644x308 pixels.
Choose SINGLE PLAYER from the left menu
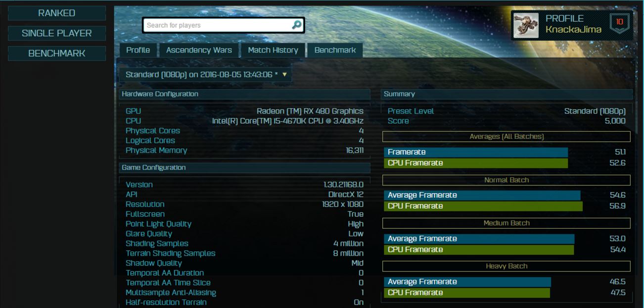[57, 33]
